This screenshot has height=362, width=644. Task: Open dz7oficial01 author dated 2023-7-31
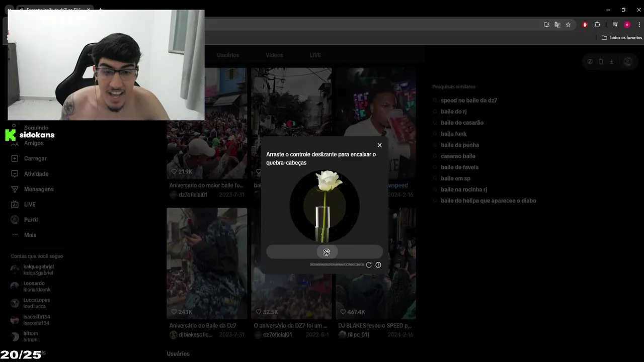tap(193, 195)
